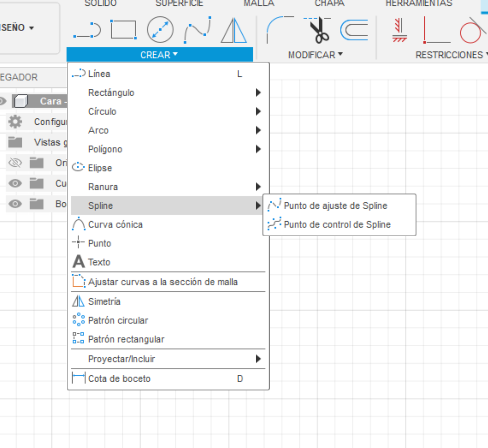Select the Trim scissors tool icon

318,30
